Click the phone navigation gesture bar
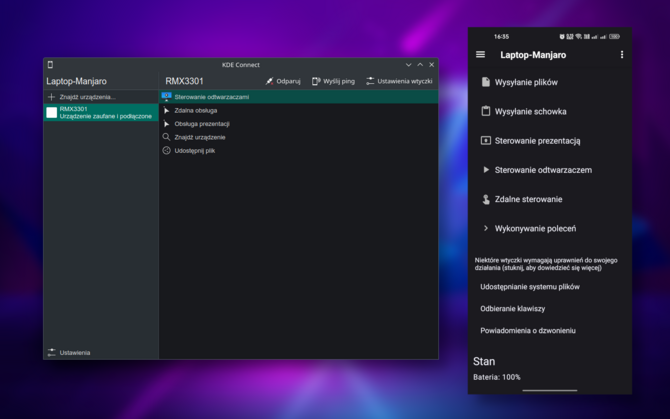Screen dimensions: 670x419 tap(550, 390)
